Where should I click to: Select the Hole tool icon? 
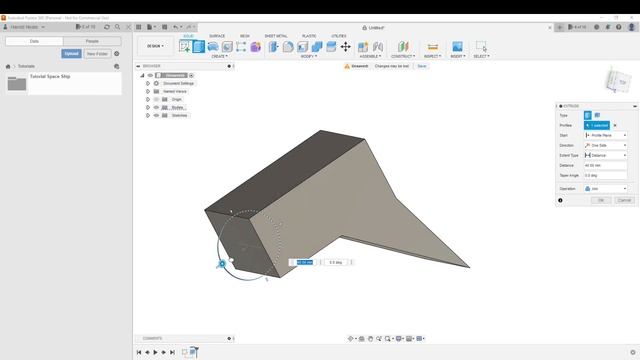tap(227, 47)
